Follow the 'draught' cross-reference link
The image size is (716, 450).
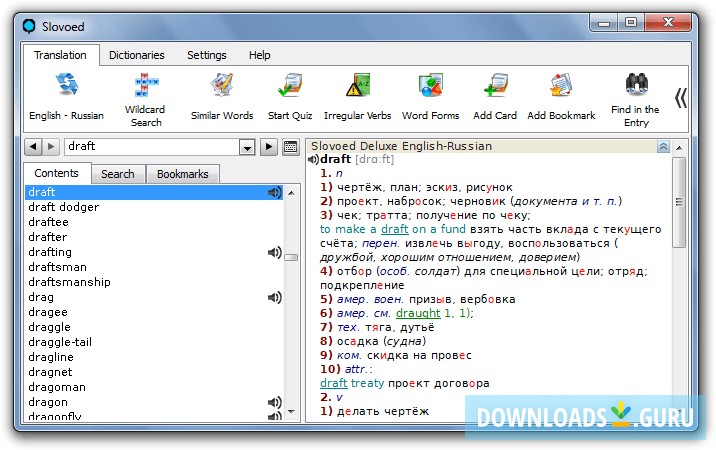418,313
